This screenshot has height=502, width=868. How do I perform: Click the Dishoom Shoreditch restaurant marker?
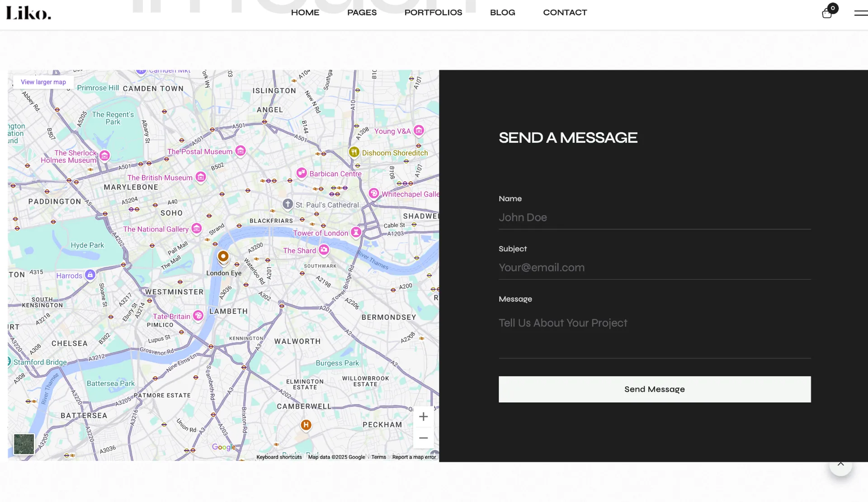354,152
